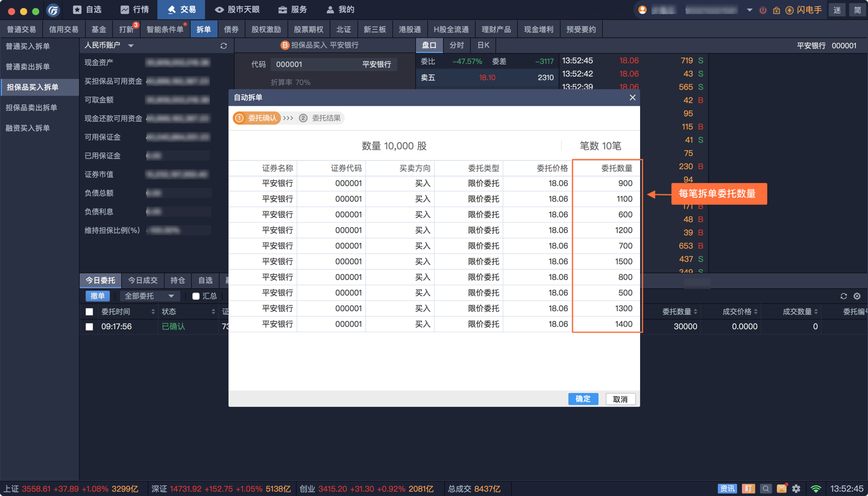
Task: Select the 拆单 tab
Action: 203,30
